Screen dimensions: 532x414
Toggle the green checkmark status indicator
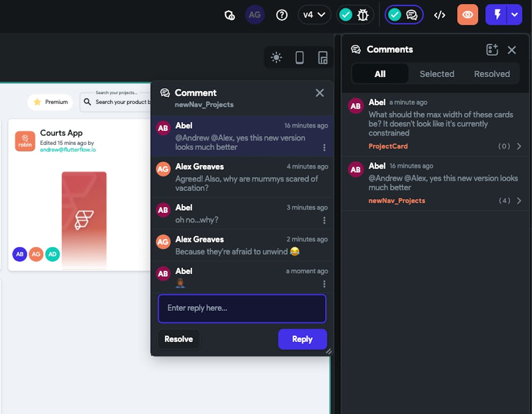coord(345,14)
